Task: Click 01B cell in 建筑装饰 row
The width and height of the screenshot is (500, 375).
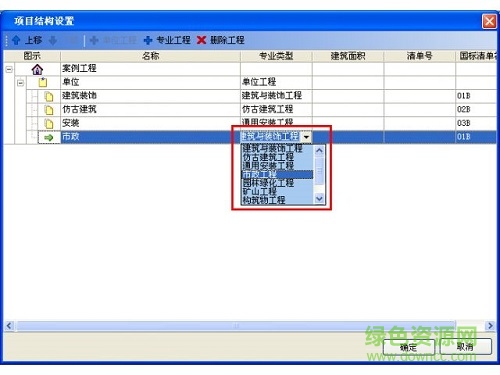Action: 476,96
